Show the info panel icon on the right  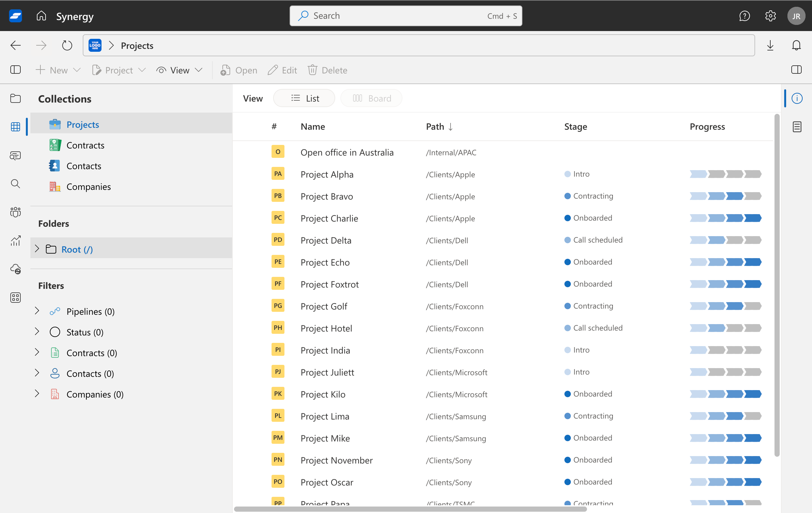pos(796,99)
